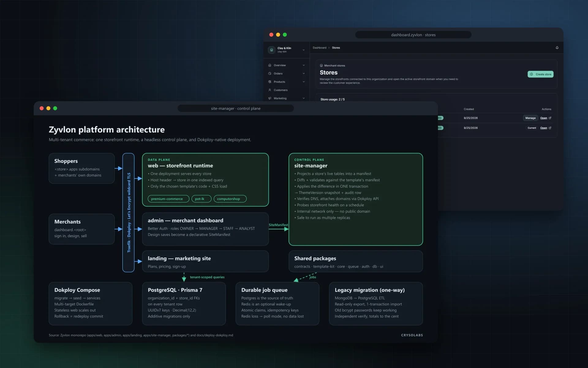Click the external-link icon in the Manage row
Image resolution: width=588 pixels, height=368 pixels.
[x=550, y=118]
